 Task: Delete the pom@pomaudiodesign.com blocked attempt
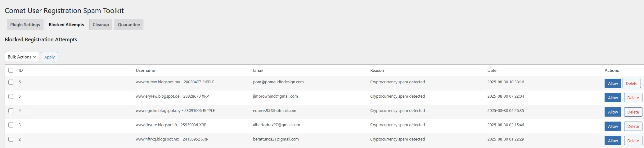(x=631, y=83)
